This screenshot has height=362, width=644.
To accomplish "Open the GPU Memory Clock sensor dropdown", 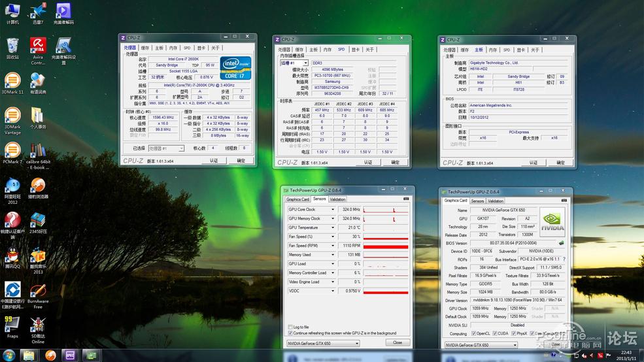I will [x=333, y=219].
